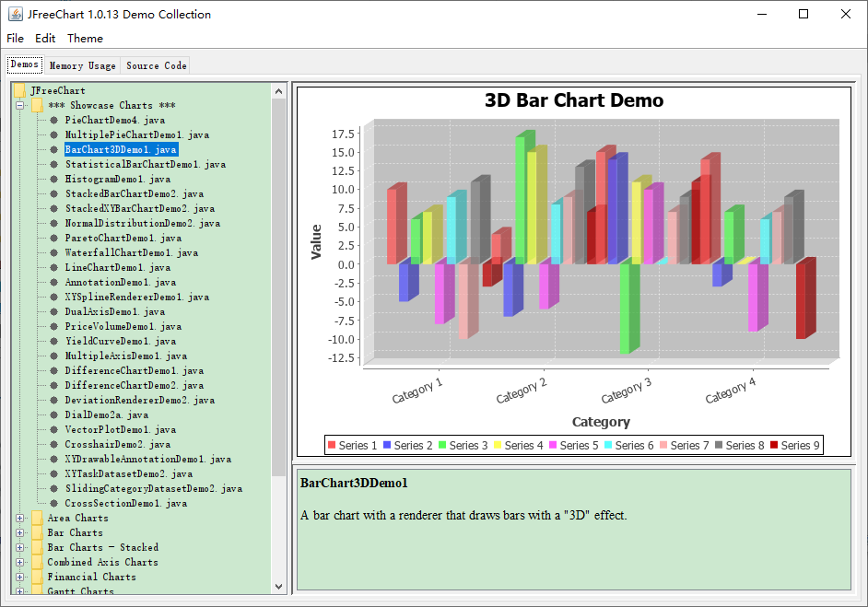Screen dimensions: 868x607
Task: Click the JFreeChart root folder icon
Action: click(x=20, y=90)
